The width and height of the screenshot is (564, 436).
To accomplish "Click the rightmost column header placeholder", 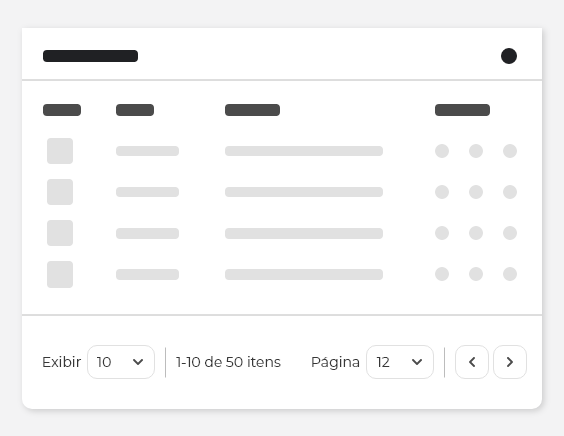I will click(462, 110).
